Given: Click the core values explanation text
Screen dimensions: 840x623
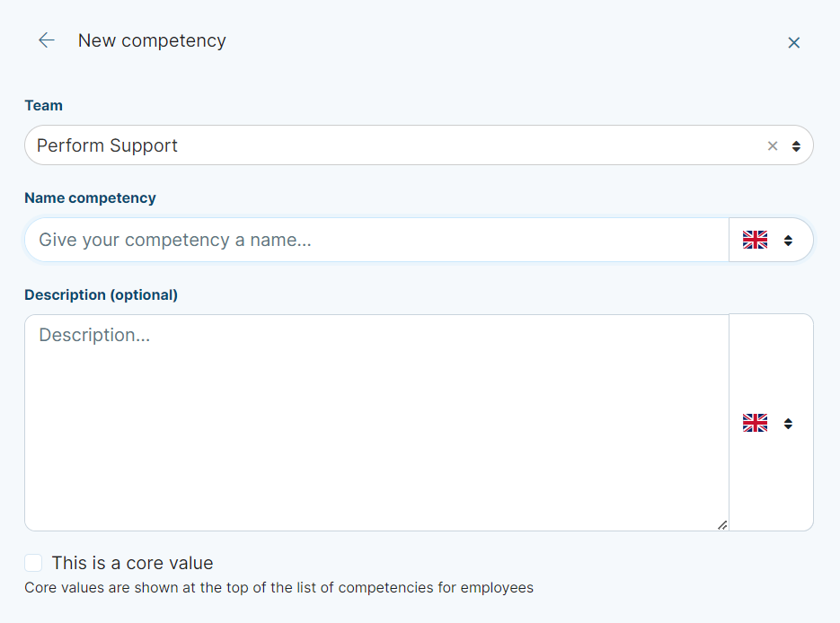Looking at the screenshot, I should 279,588.
